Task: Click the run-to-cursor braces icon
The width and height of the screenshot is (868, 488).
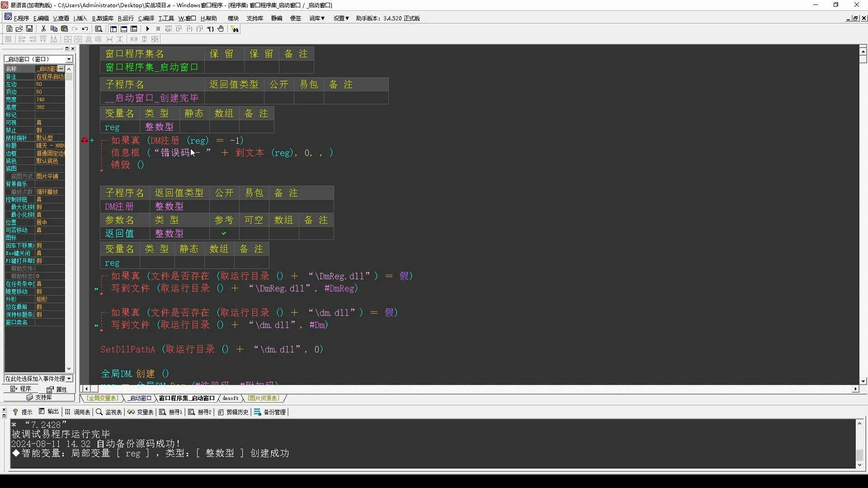Action: [210, 29]
